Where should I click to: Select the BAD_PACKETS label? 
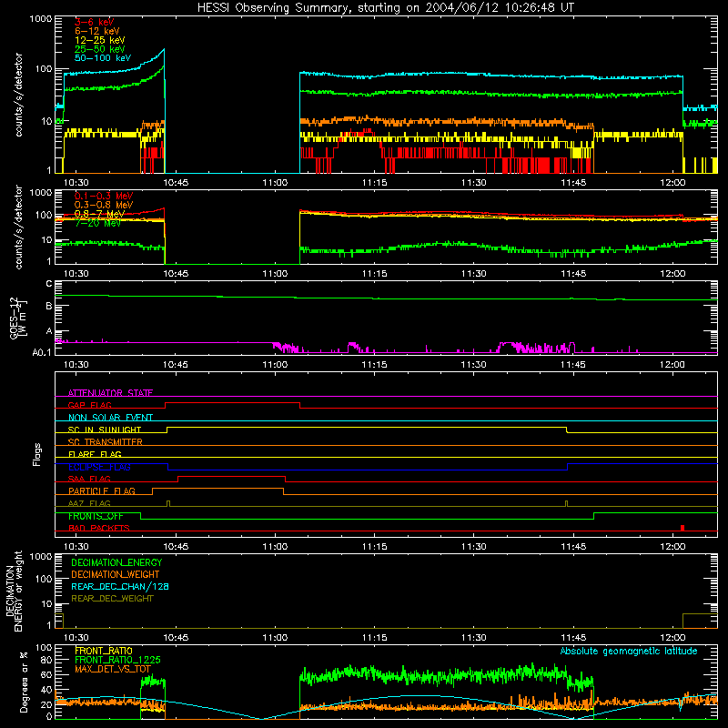(x=99, y=528)
